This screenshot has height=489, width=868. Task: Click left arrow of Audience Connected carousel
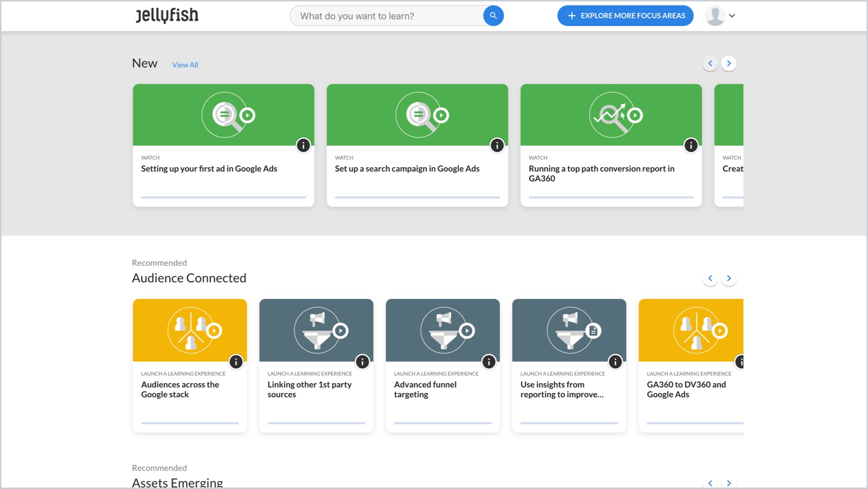pyautogui.click(x=710, y=278)
